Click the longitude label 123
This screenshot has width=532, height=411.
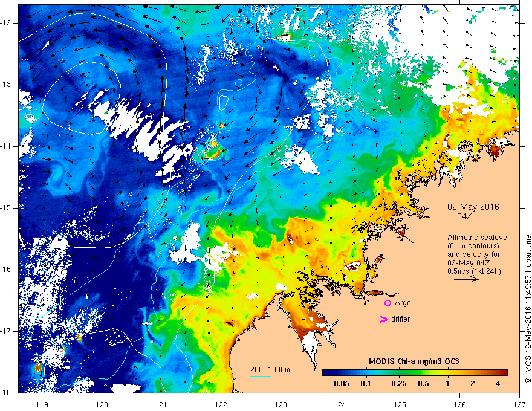[x=281, y=405]
